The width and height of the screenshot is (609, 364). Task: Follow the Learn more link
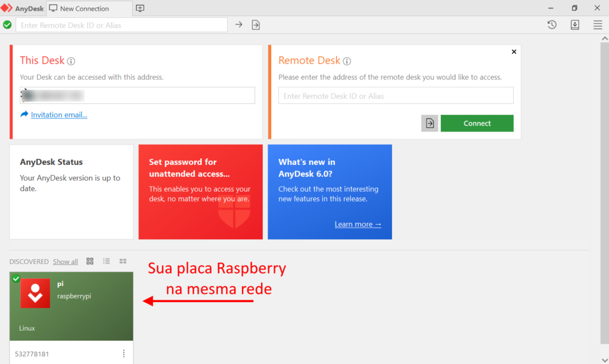[x=357, y=224]
